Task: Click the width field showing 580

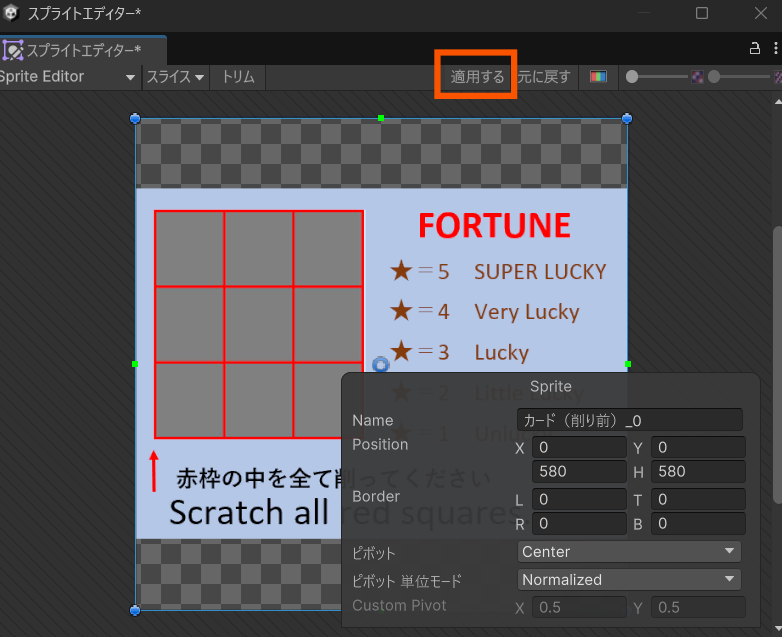Action: [579, 471]
